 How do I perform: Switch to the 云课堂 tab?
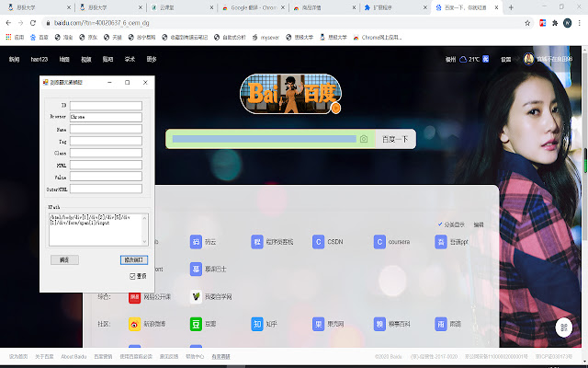(x=181, y=7)
